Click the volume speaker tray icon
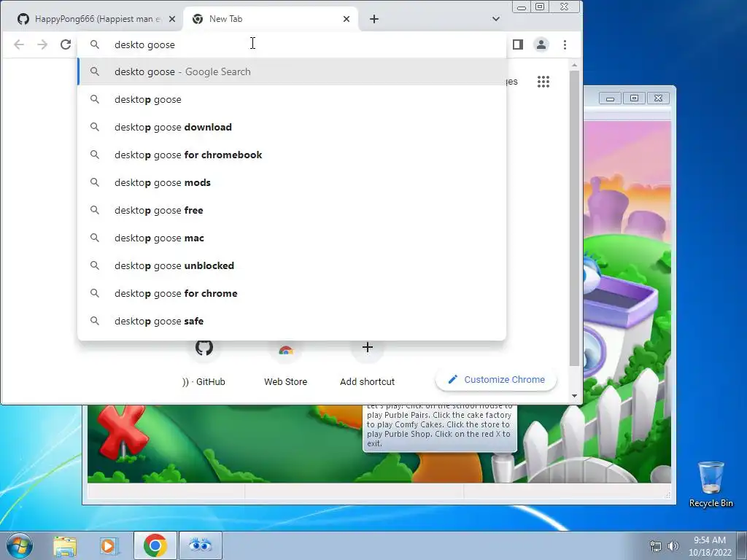747x560 pixels. (x=673, y=545)
